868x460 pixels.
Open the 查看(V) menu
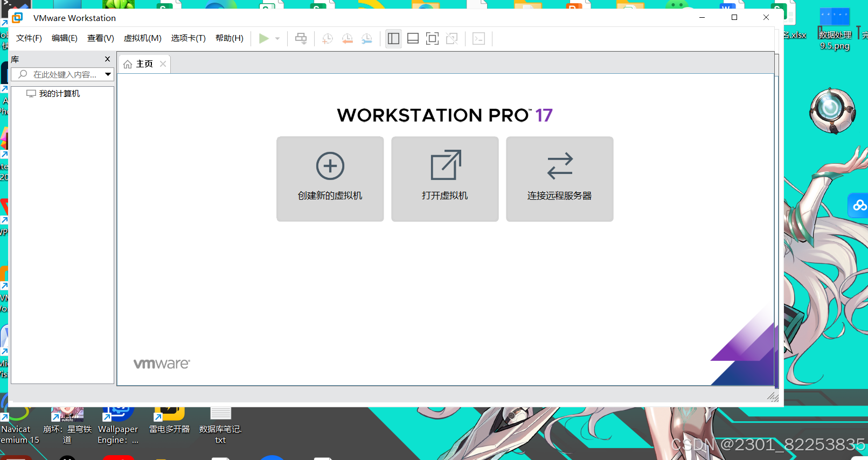tap(101, 38)
